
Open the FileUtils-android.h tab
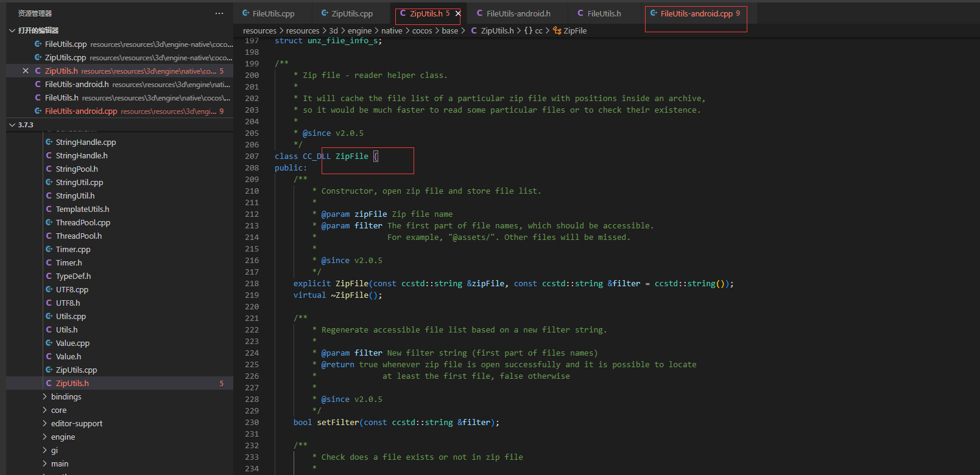(x=518, y=13)
